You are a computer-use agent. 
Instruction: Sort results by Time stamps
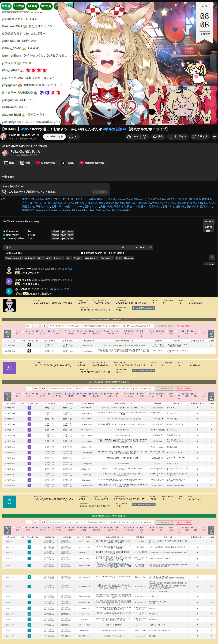(14, 258)
